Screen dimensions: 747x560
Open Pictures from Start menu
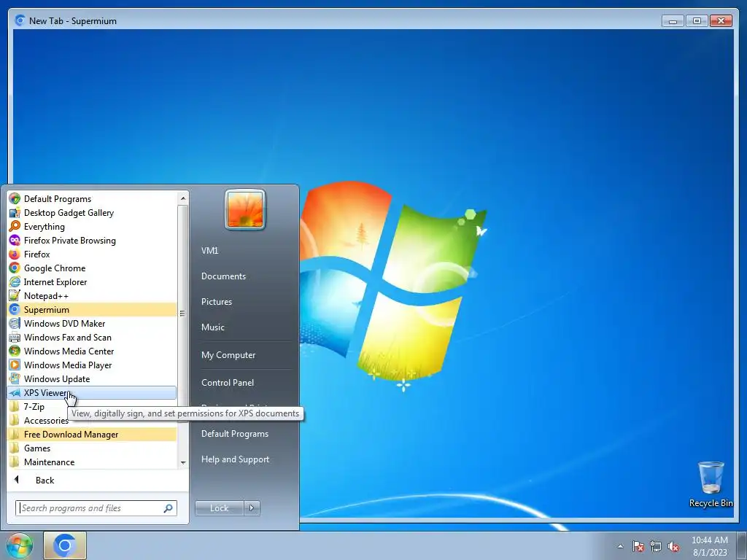[216, 301]
